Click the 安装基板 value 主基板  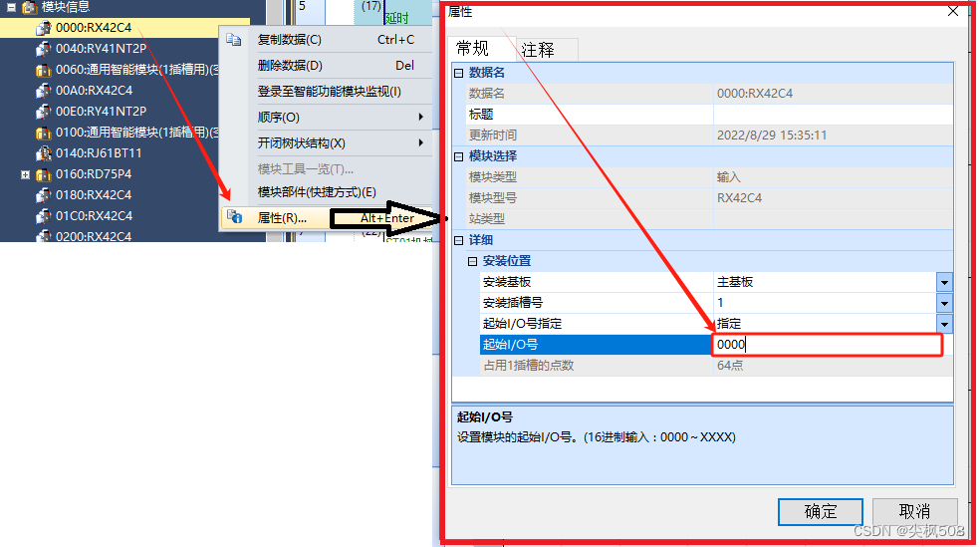click(x=735, y=283)
